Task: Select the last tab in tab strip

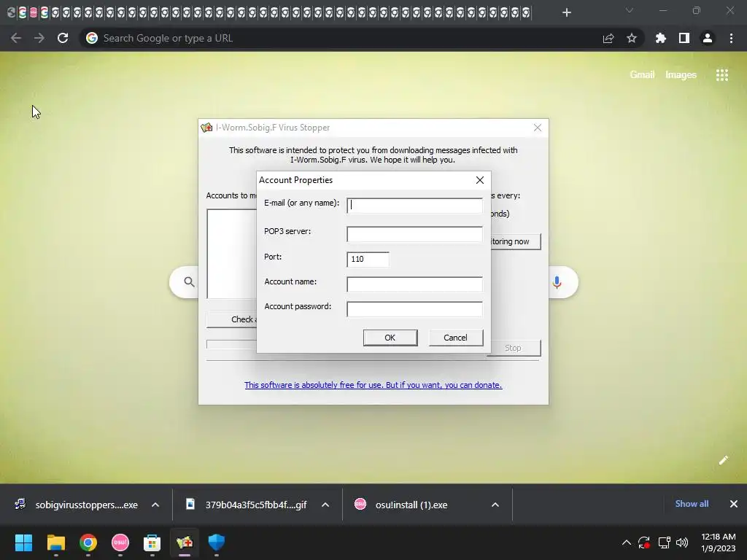Action: pyautogui.click(x=525, y=12)
